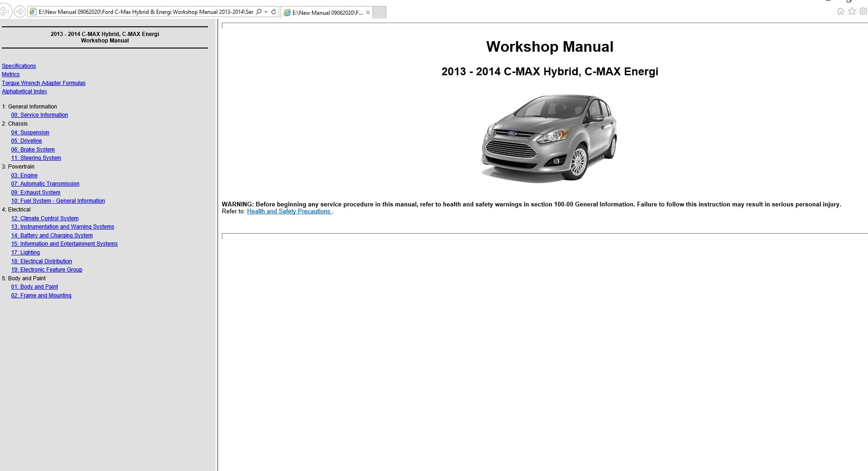Click the Favorites star icon

(852, 12)
